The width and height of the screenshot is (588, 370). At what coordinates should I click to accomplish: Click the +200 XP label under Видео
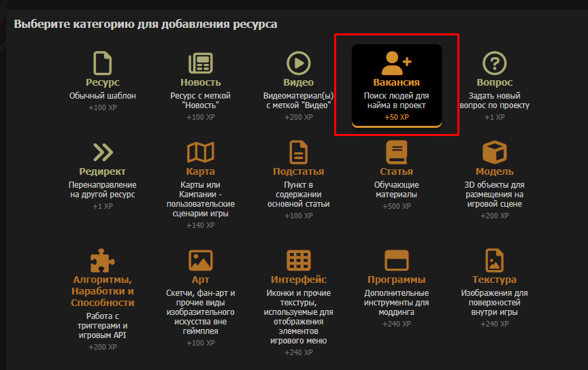pos(299,118)
